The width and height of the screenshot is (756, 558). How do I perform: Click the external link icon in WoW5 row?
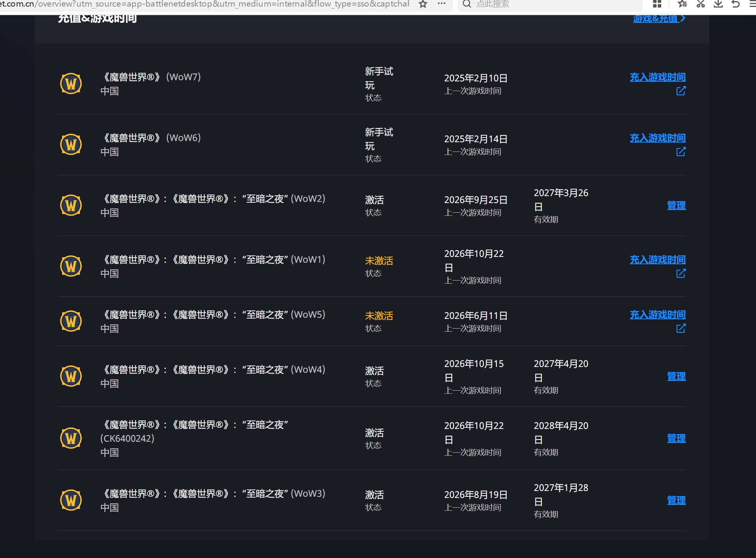coord(681,329)
